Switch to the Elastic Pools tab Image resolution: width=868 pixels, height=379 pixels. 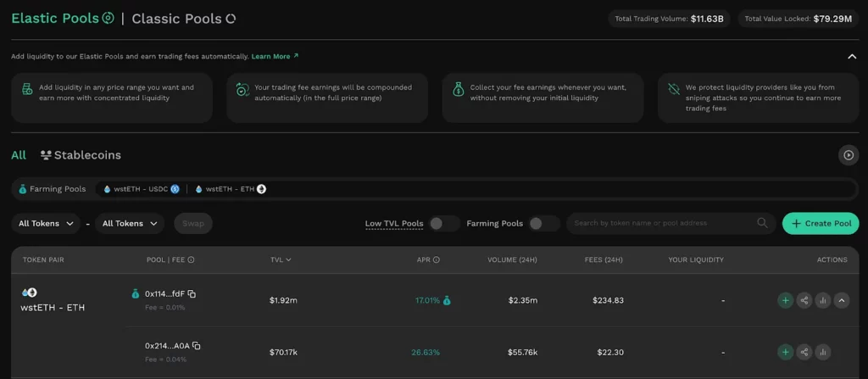point(62,19)
